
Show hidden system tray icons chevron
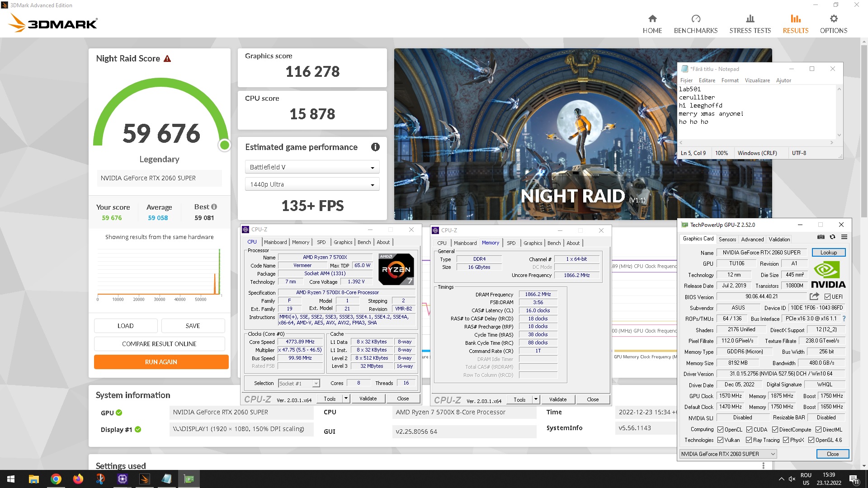tap(781, 479)
